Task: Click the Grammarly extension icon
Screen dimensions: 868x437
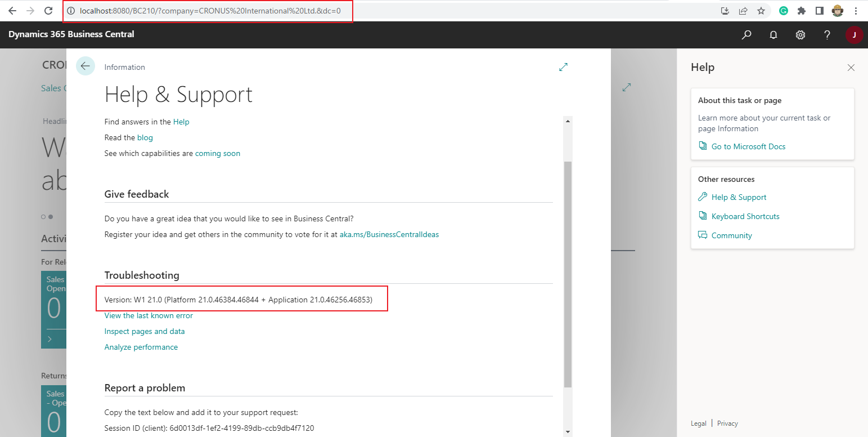Action: click(783, 10)
